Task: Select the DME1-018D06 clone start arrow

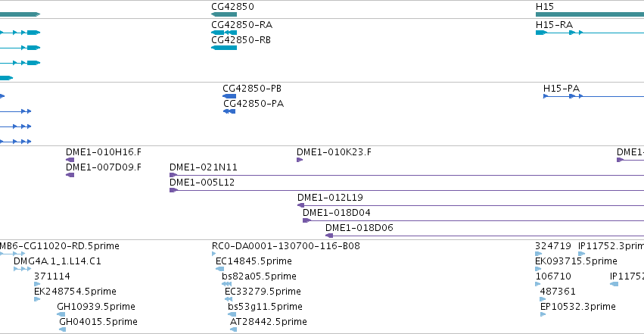Action: 329,236
